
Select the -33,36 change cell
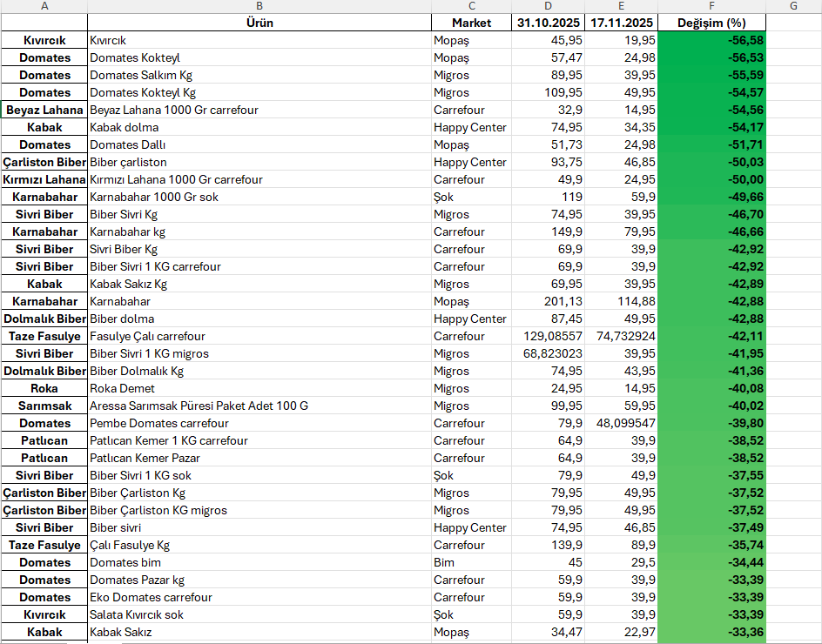coord(712,632)
